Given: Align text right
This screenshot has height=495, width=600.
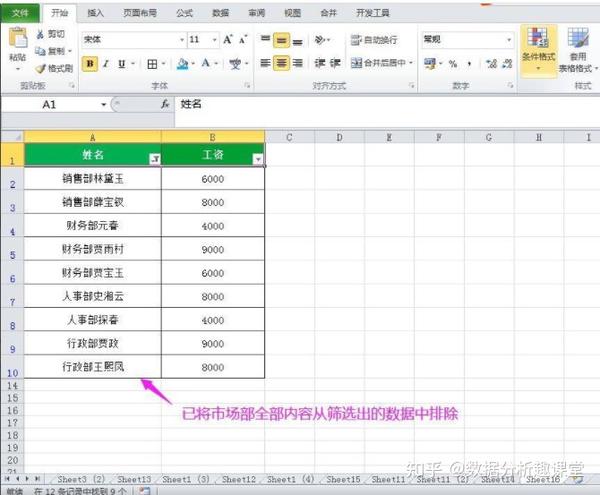Looking at the screenshot, I should pos(298,63).
